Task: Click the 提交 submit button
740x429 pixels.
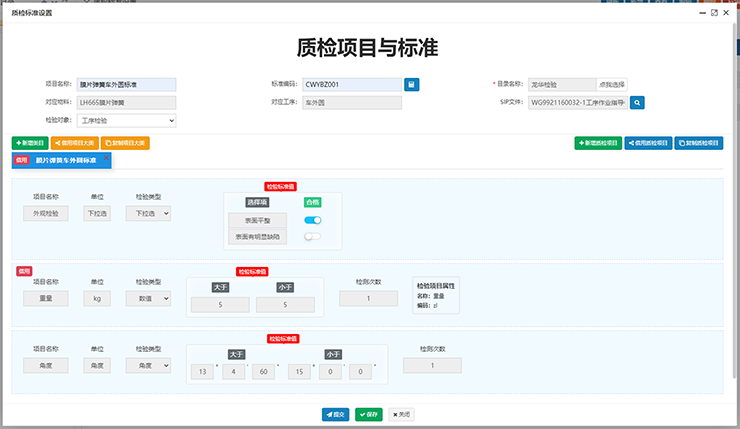Action: tap(335, 414)
